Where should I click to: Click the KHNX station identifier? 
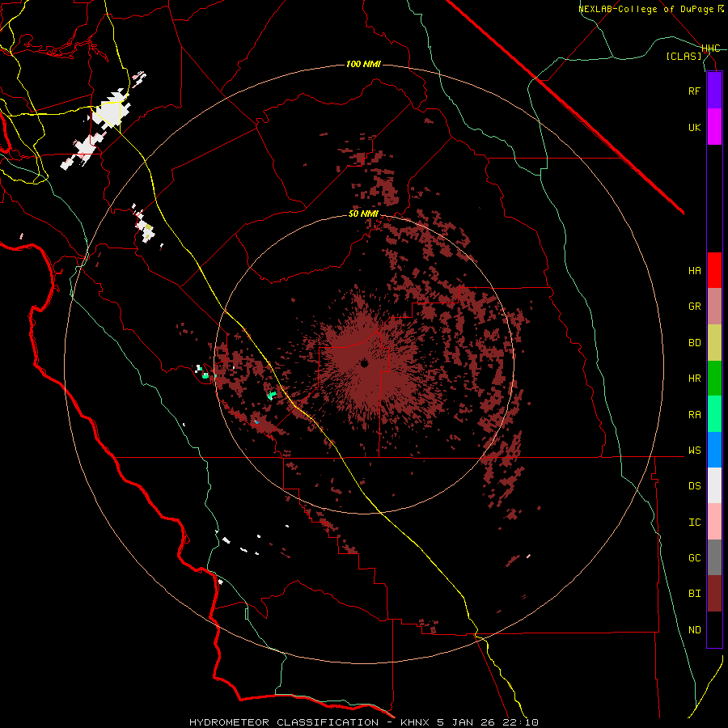click(x=415, y=722)
